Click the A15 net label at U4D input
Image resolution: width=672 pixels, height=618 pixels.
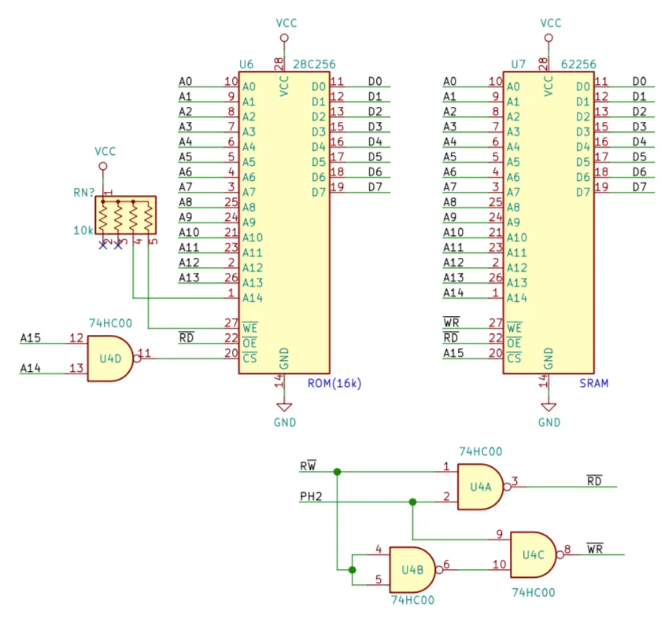tap(31, 338)
